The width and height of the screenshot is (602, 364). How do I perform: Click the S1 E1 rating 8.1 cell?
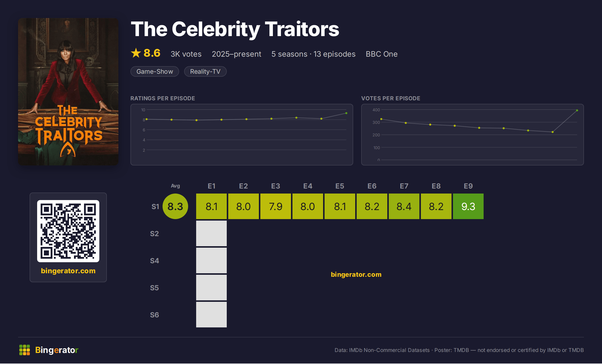pyautogui.click(x=211, y=206)
